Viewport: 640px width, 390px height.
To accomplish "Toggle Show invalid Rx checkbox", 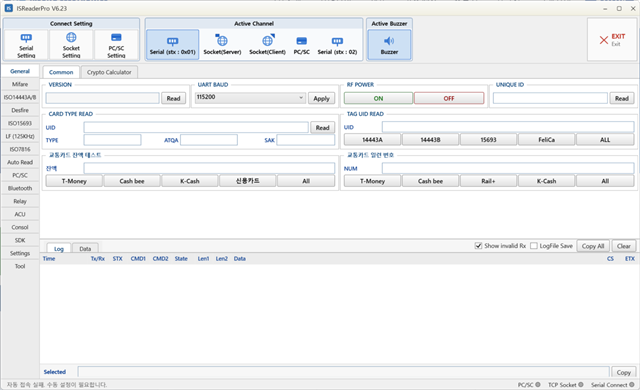I will 478,246.
